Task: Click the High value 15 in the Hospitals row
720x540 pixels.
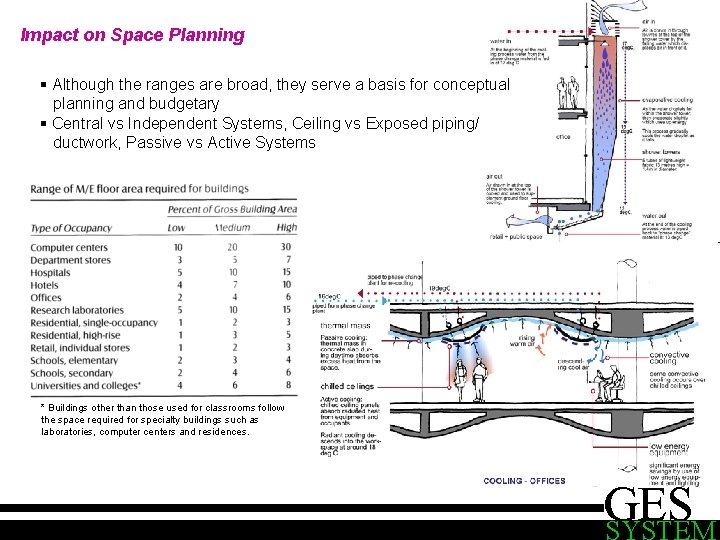Action: pos(287,272)
